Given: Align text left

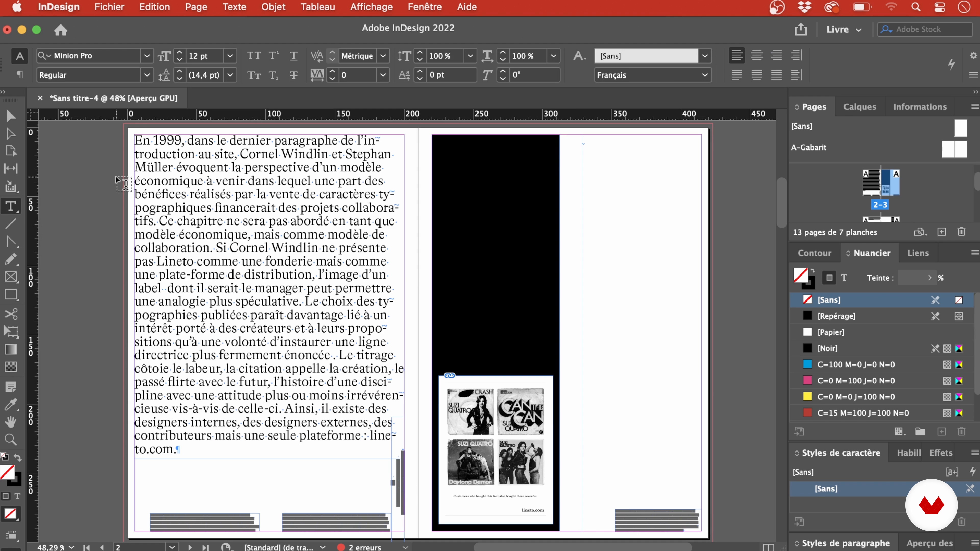Looking at the screenshot, I should (737, 56).
